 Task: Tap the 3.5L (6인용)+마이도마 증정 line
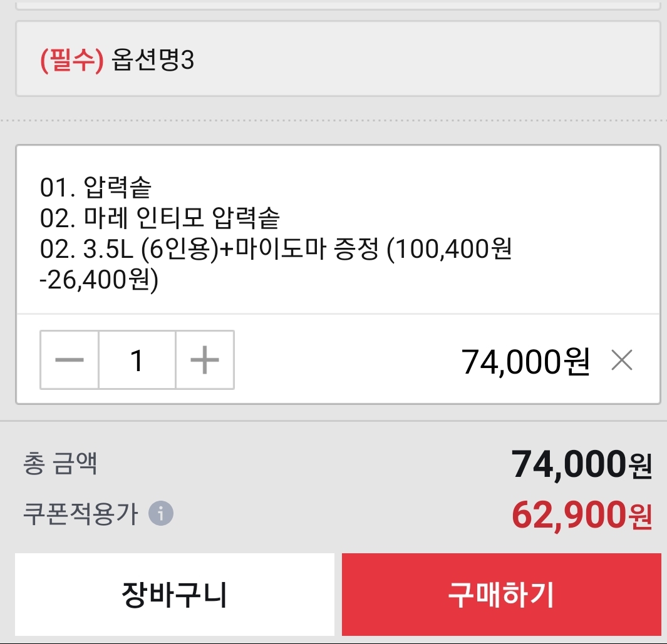276,250
